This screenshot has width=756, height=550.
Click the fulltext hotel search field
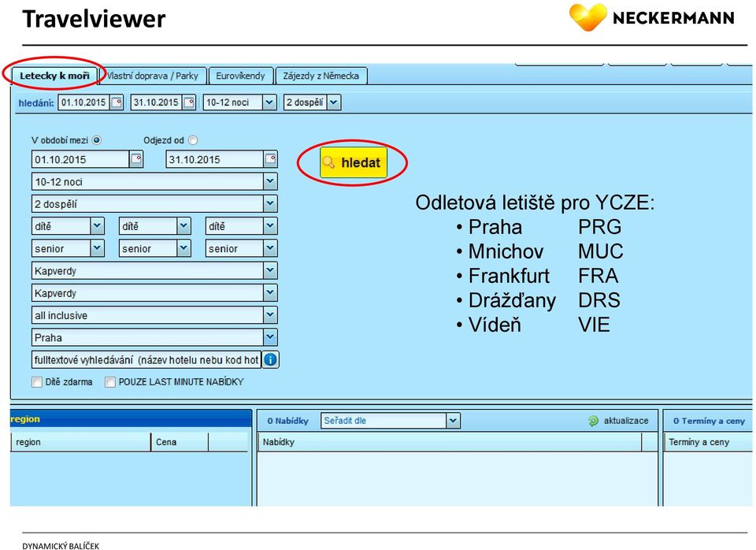pyautogui.click(x=146, y=359)
